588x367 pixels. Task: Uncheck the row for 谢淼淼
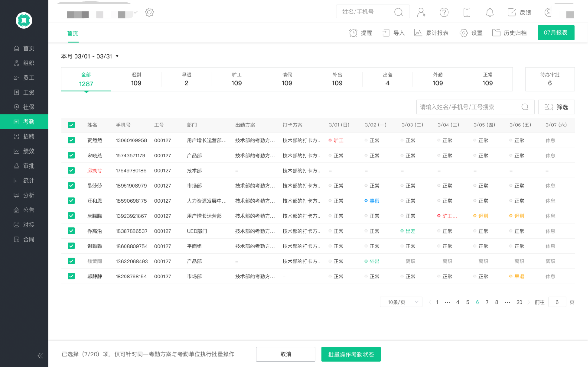tap(71, 246)
